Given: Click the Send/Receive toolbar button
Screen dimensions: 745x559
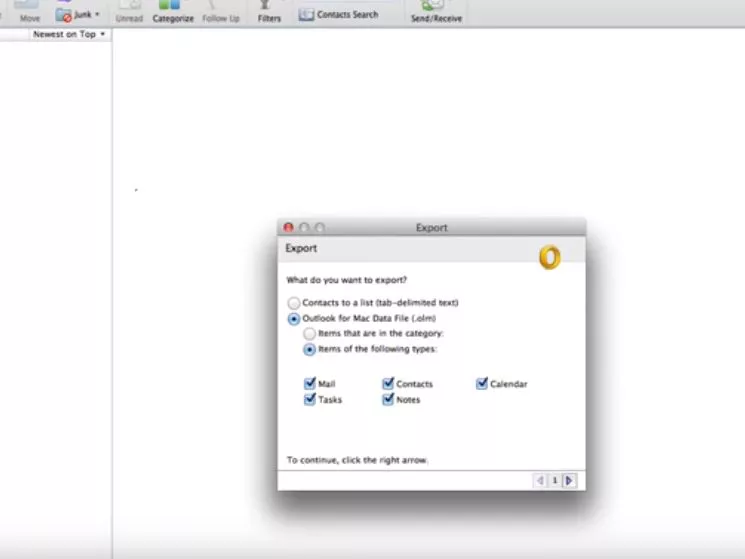Looking at the screenshot, I should 436,12.
